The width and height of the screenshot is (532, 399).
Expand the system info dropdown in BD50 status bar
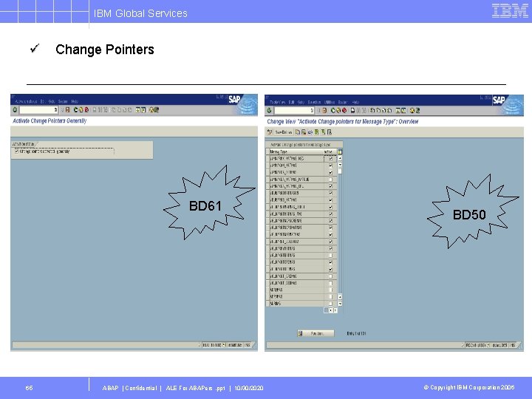point(488,345)
